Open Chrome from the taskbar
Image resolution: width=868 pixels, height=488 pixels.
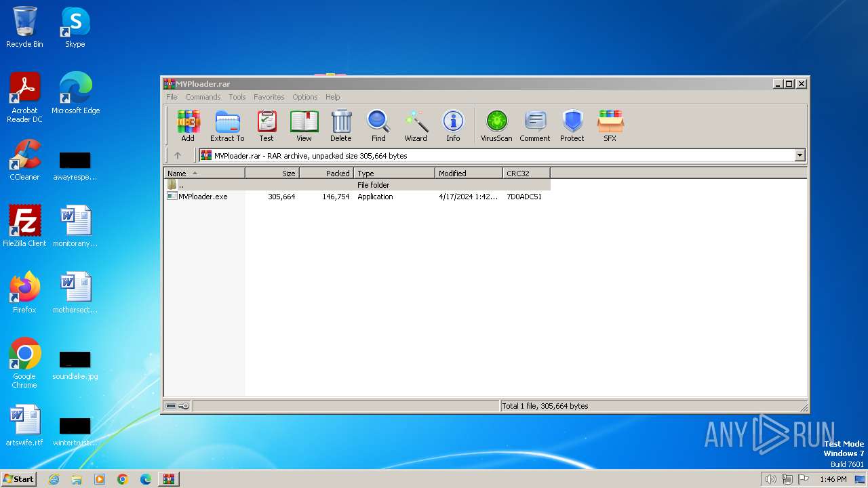point(123,479)
